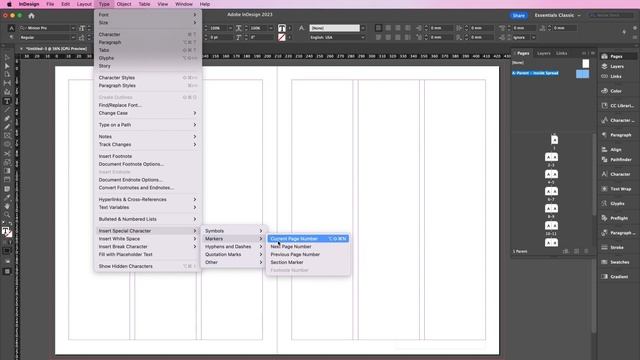Select the Type tool in toolbox
This screenshot has height=360, width=640.
[x=7, y=101]
